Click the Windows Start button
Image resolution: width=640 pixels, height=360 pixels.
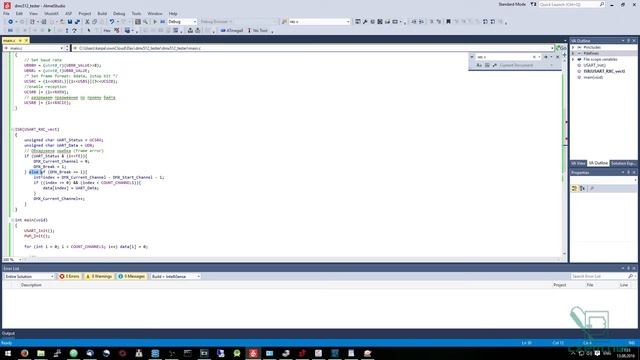point(8,353)
